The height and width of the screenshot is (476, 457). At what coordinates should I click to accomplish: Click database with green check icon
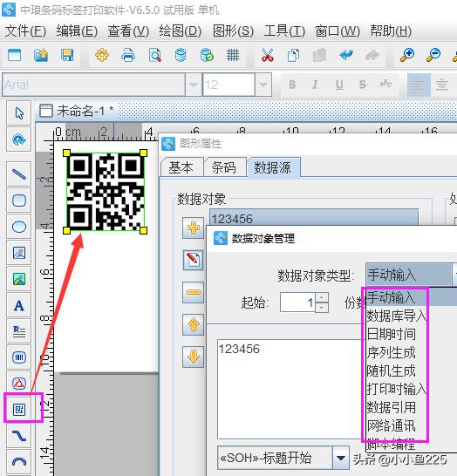coord(207,55)
